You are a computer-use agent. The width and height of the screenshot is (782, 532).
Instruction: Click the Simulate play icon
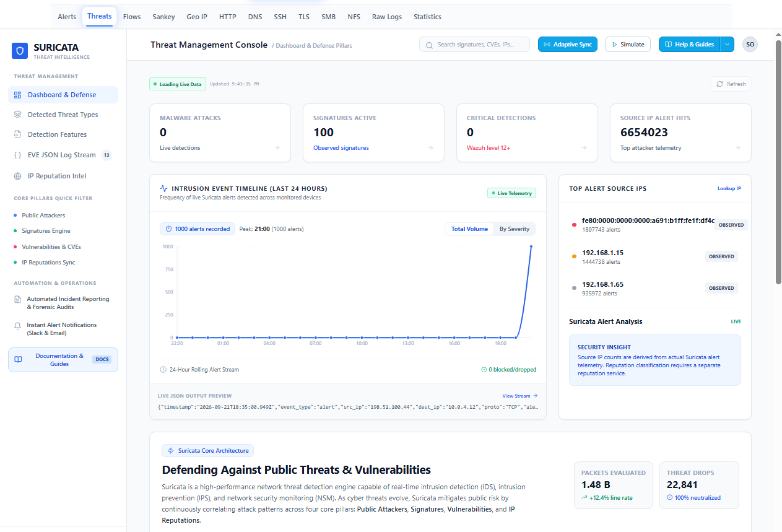[614, 45]
